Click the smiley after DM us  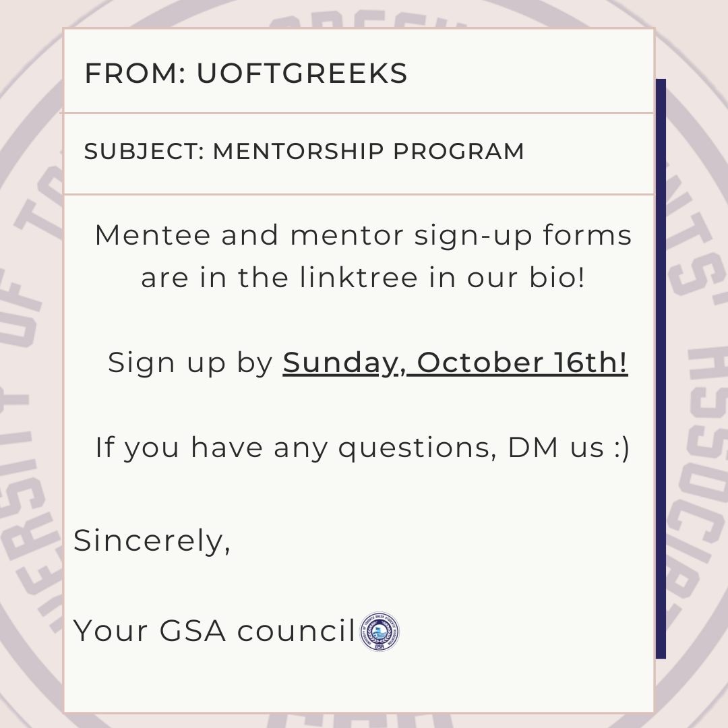[621, 448]
